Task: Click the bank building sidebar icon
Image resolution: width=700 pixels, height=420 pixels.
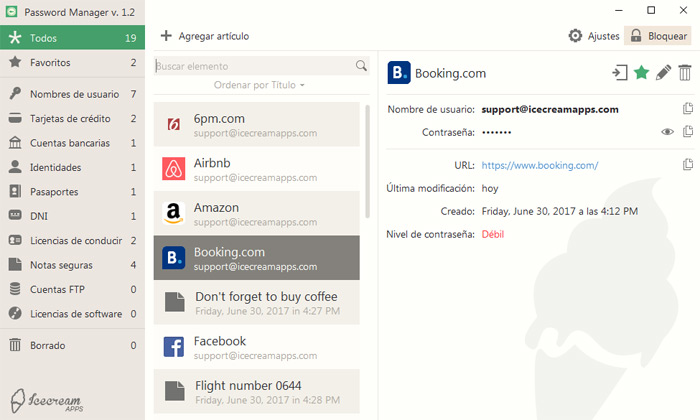Action: [15, 142]
